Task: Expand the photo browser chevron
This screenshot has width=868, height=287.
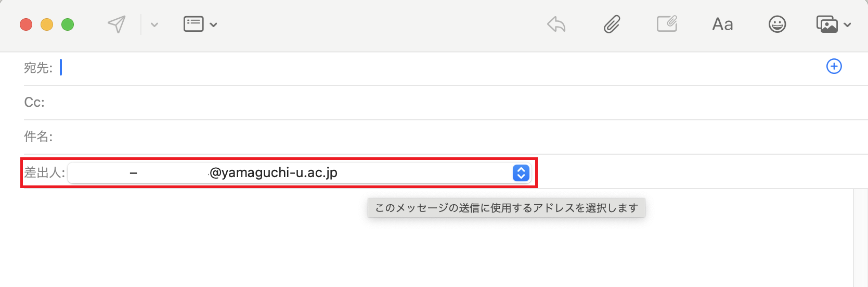Action: tap(847, 24)
